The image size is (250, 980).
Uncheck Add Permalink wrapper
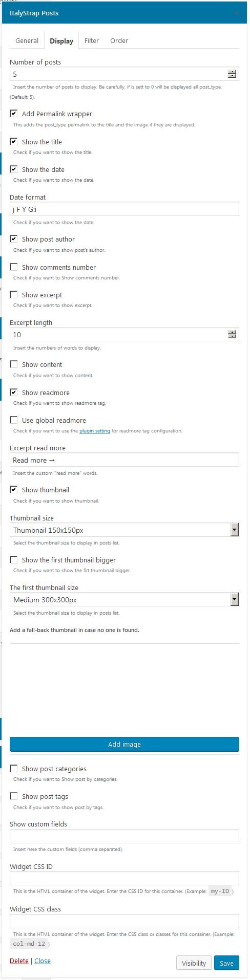14,114
